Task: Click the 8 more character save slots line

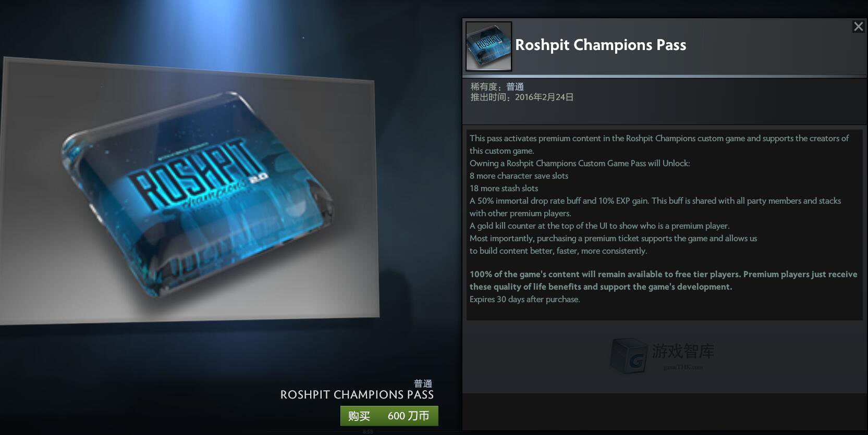Action: (519, 176)
